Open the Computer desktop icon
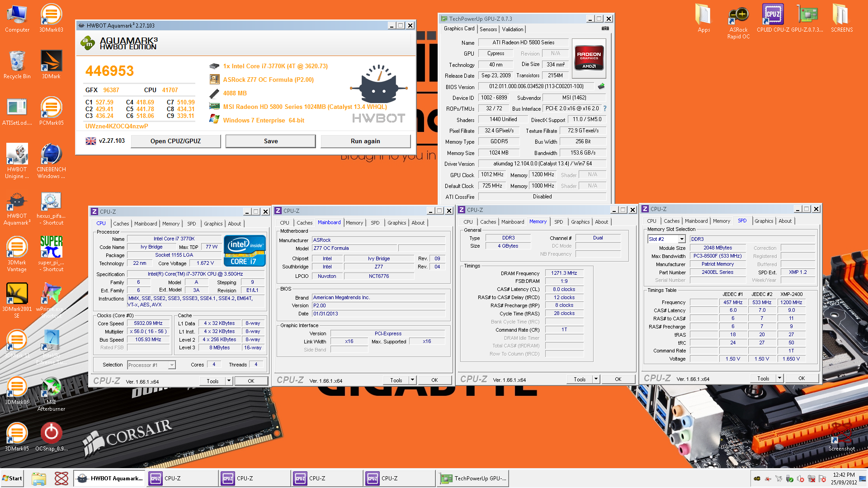This screenshot has width=868, height=488. click(17, 19)
